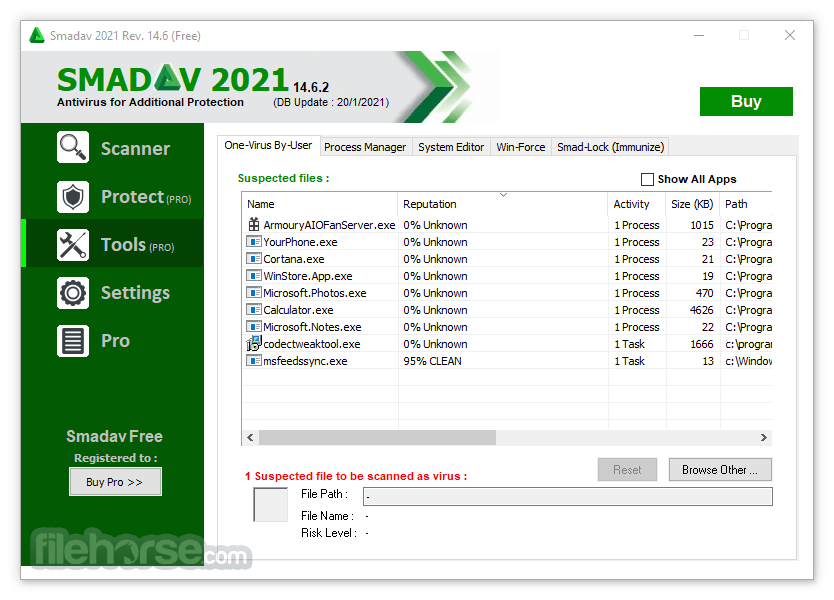
Task: Click the Tools wrench icon
Action: (x=73, y=245)
